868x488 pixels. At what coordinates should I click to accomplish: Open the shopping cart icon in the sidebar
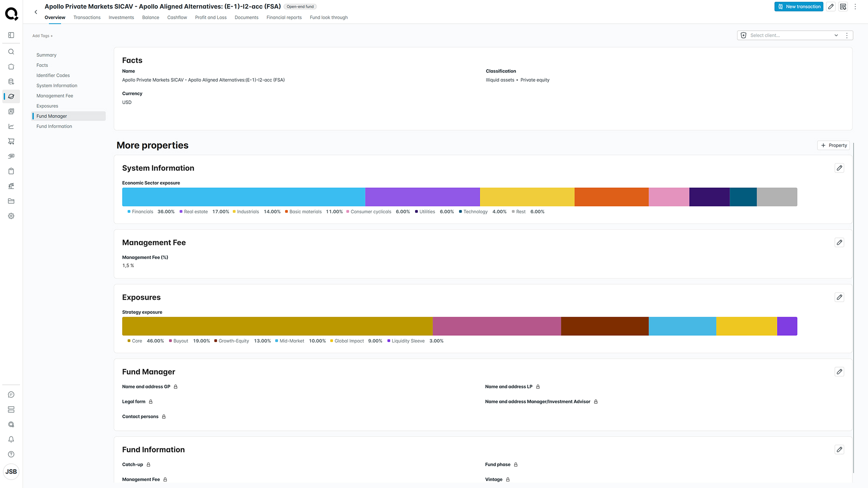coord(11,141)
